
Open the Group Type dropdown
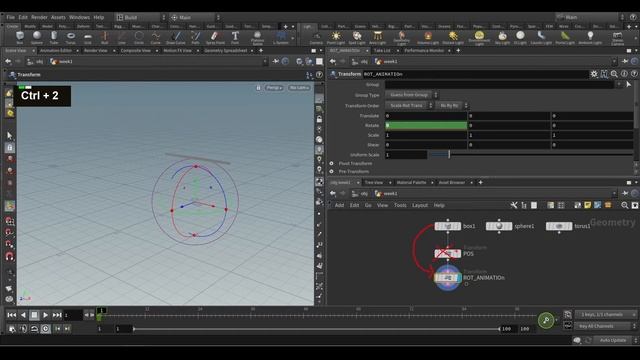(x=411, y=95)
